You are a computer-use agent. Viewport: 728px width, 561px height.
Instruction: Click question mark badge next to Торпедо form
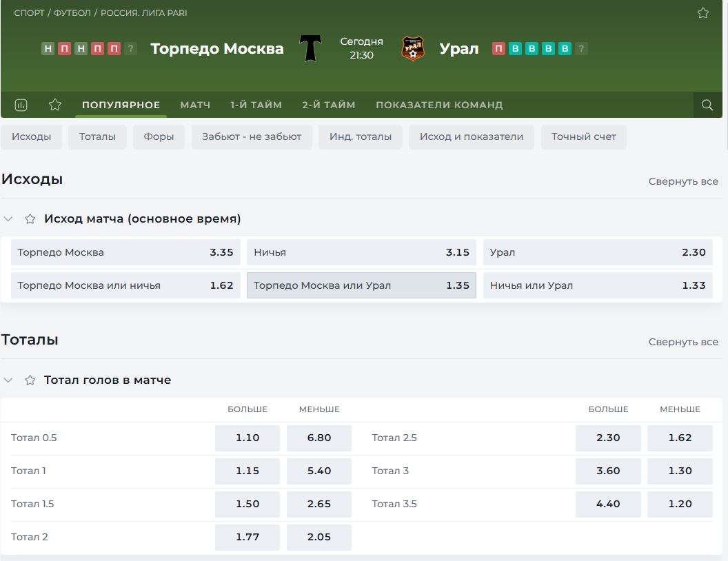(130, 49)
